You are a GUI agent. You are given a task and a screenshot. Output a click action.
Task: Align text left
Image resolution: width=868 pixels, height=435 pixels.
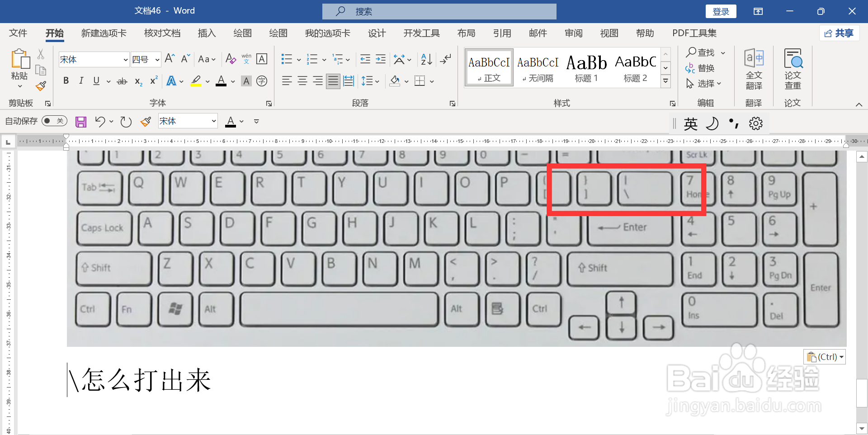coord(287,81)
